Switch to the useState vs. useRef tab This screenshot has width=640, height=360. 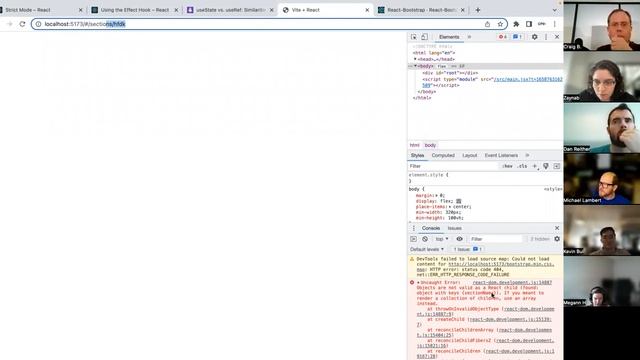[x=230, y=10]
